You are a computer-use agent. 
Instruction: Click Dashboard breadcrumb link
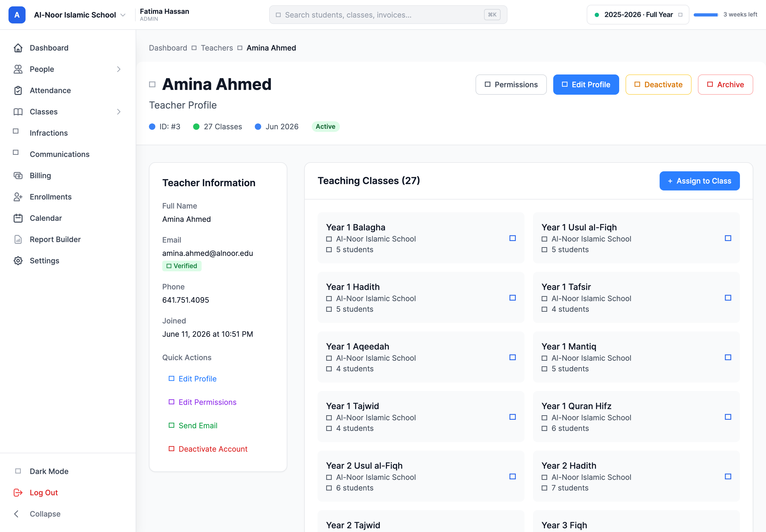click(x=168, y=48)
